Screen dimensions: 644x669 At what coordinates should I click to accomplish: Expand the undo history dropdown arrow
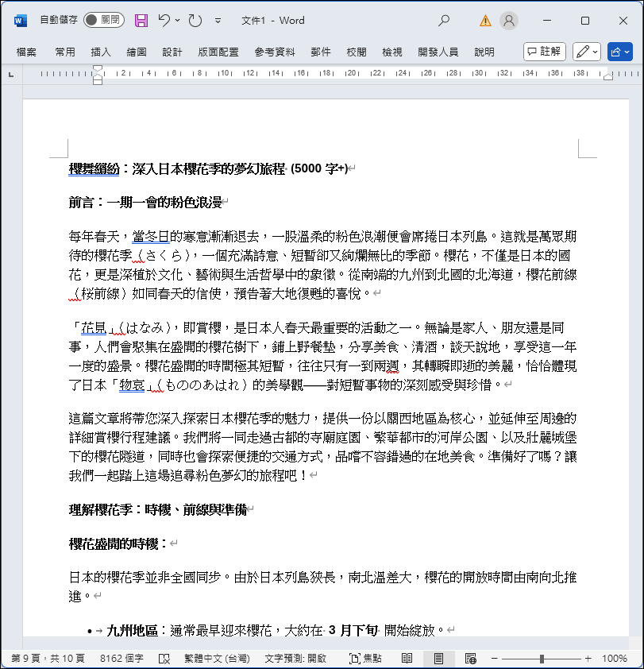coord(177,21)
